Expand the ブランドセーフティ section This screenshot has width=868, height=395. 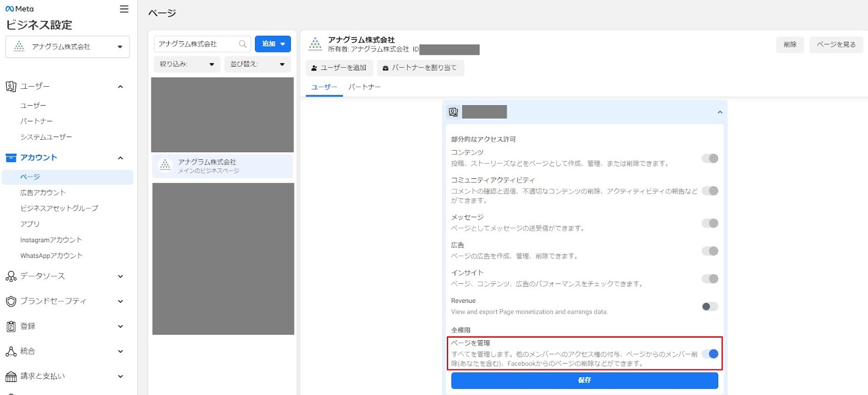(120, 301)
